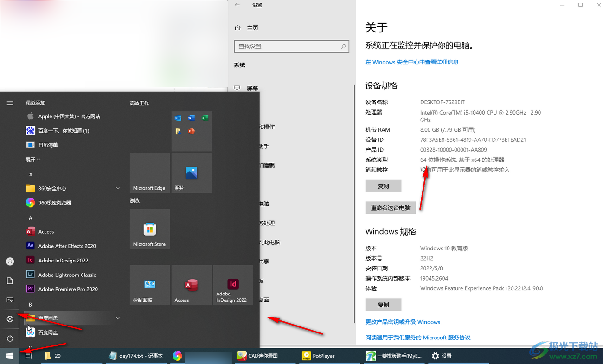This screenshot has height=364, width=603.
Task: Open Documents icon in Start sidebar
Action: click(10, 281)
